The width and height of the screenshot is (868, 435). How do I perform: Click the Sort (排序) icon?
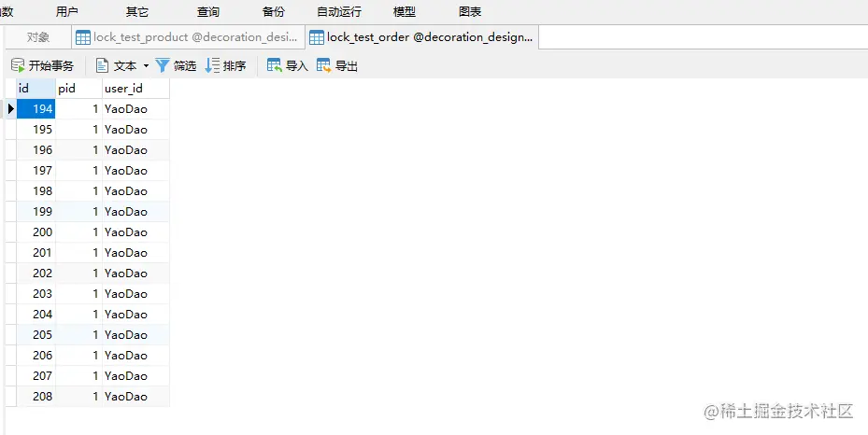tap(212, 65)
